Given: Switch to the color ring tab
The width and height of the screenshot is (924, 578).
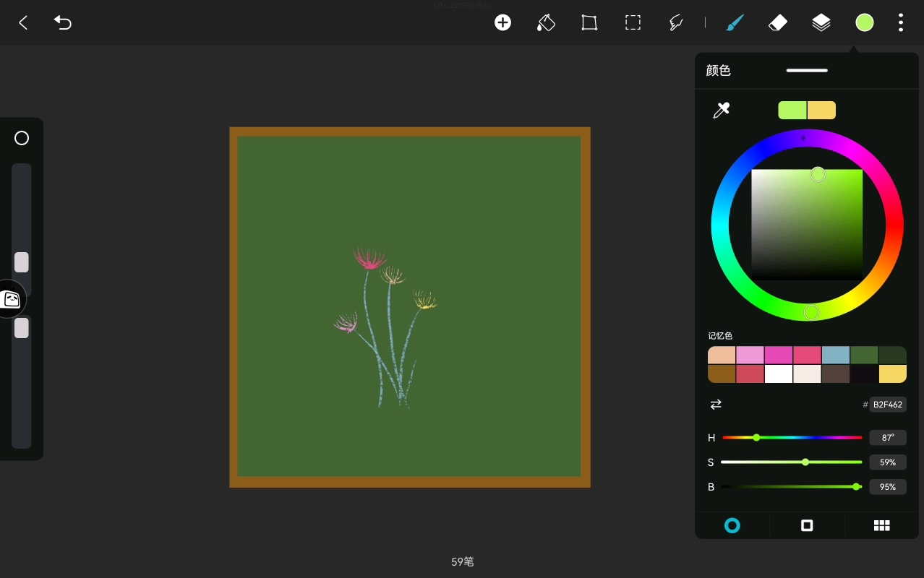Looking at the screenshot, I should pos(732,525).
